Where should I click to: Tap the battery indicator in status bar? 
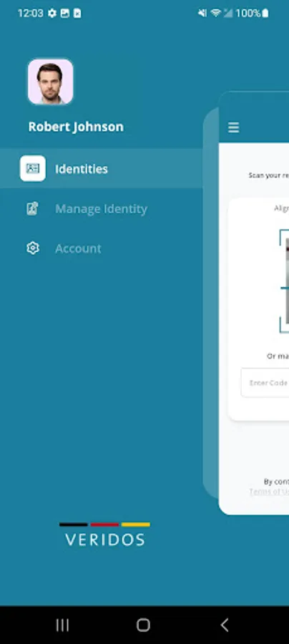pos(265,13)
